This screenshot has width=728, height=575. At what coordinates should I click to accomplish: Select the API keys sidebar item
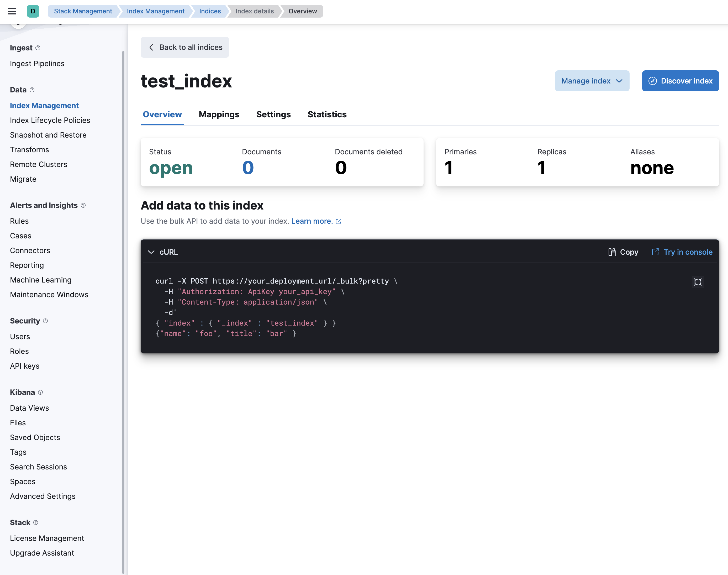24,366
